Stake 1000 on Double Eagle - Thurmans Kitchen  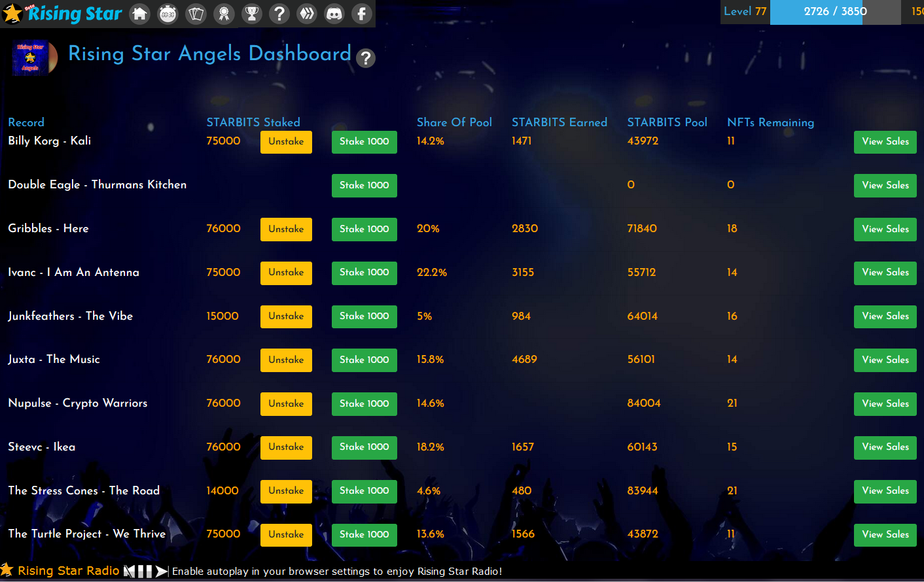[364, 186]
